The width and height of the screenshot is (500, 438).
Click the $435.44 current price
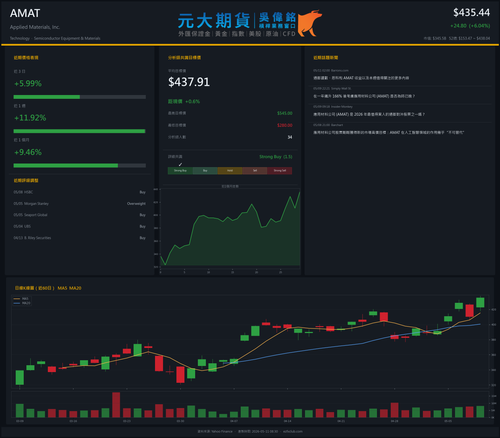(x=471, y=13)
